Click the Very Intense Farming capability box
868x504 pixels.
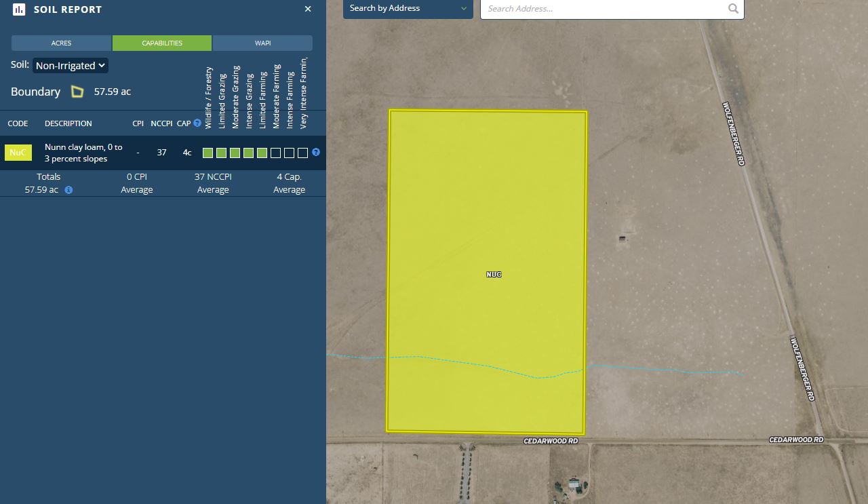pos(303,153)
